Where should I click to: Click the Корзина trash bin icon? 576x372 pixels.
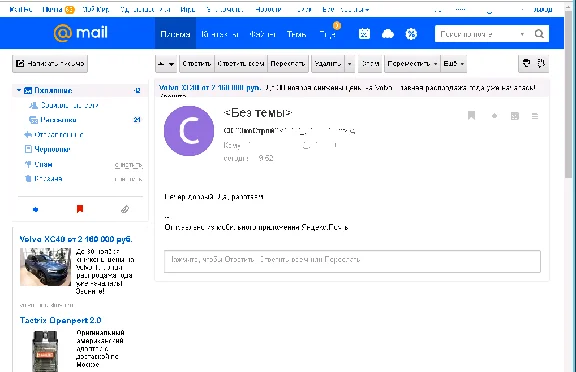(28, 178)
